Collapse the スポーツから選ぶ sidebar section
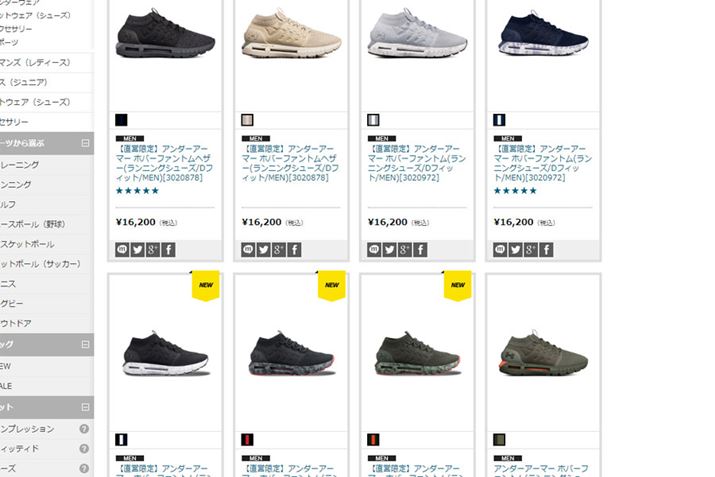Image resolution: width=715 pixels, height=477 pixels. point(85,143)
